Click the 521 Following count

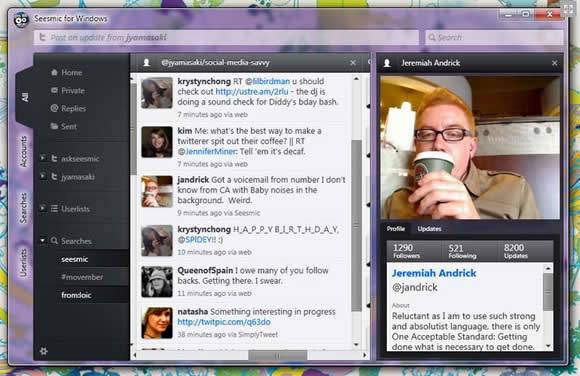[462, 251]
